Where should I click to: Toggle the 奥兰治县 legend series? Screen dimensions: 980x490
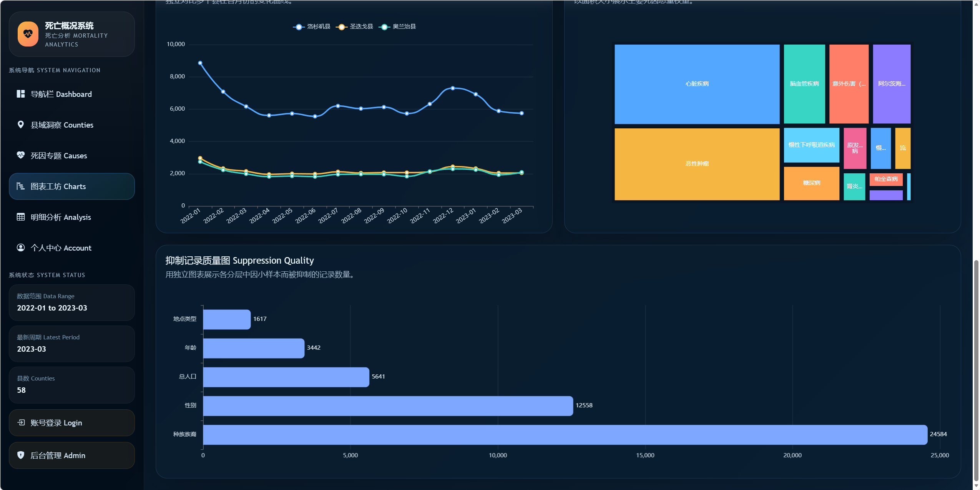[398, 27]
